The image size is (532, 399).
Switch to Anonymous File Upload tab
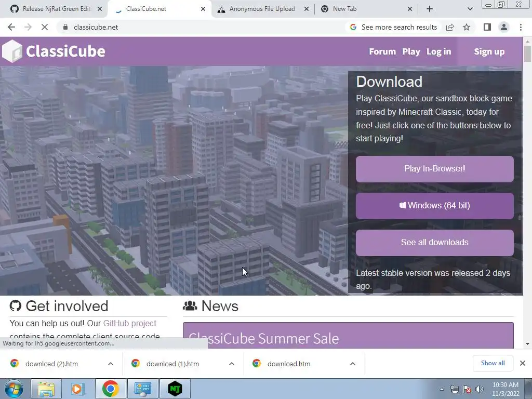click(262, 9)
